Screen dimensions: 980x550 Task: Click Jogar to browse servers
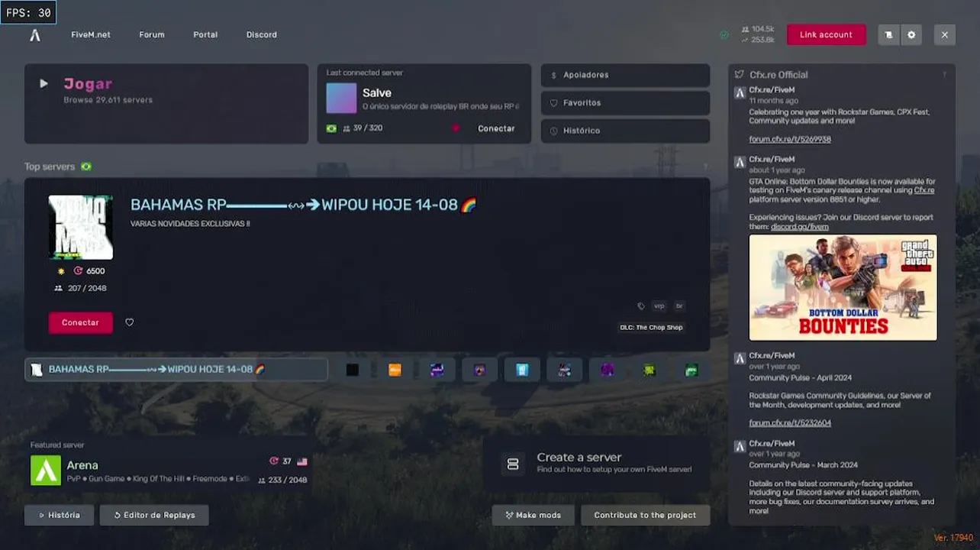pos(166,103)
